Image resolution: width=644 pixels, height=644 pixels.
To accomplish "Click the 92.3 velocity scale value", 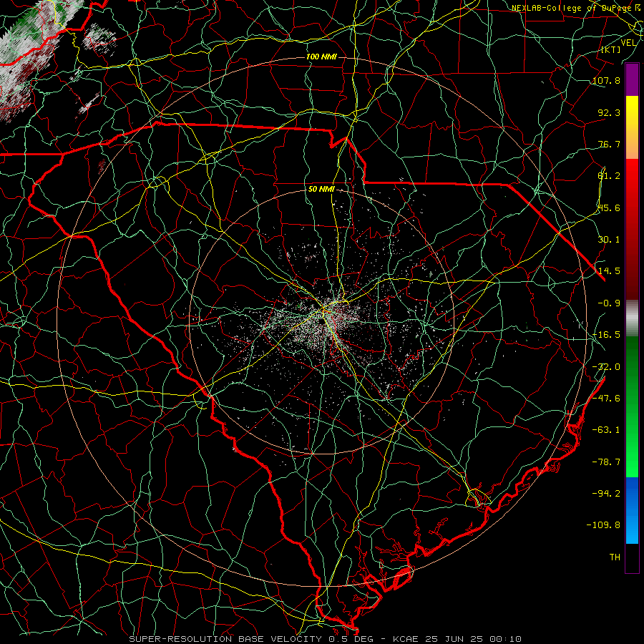I will (x=609, y=112).
